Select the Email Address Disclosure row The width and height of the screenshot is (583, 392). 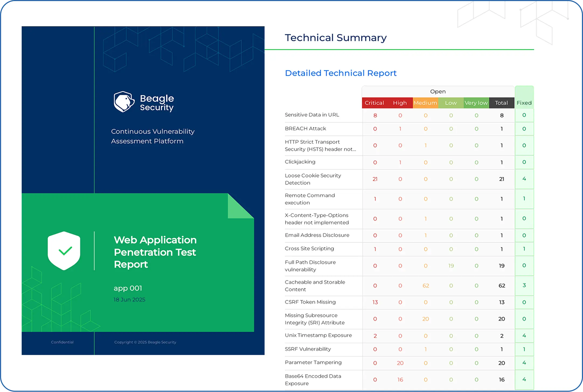[409, 235]
